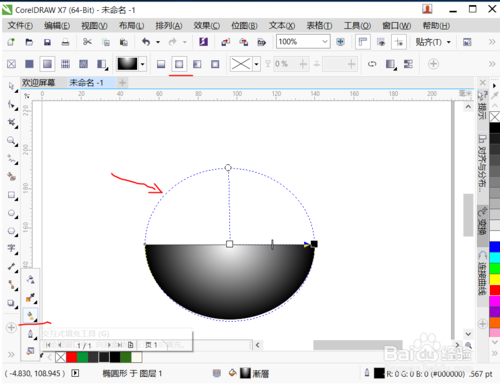Select the Ellipse tool in toolbox
The height and width of the screenshot is (386, 500).
coord(12,213)
